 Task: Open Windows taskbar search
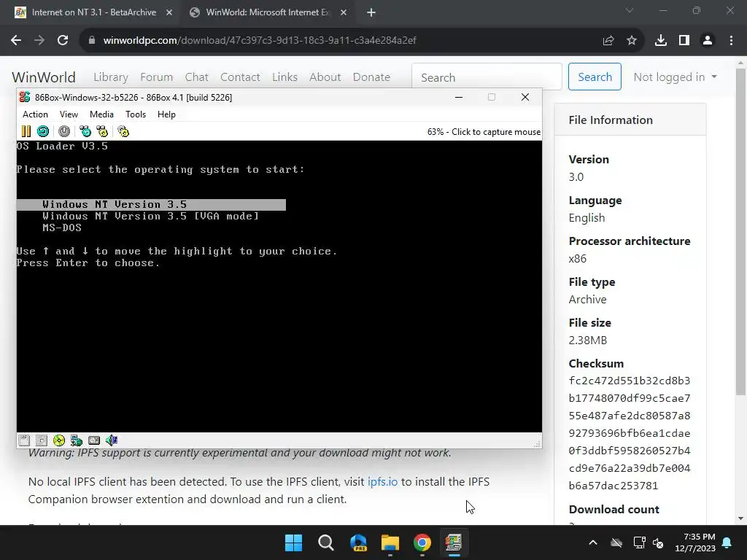click(326, 542)
